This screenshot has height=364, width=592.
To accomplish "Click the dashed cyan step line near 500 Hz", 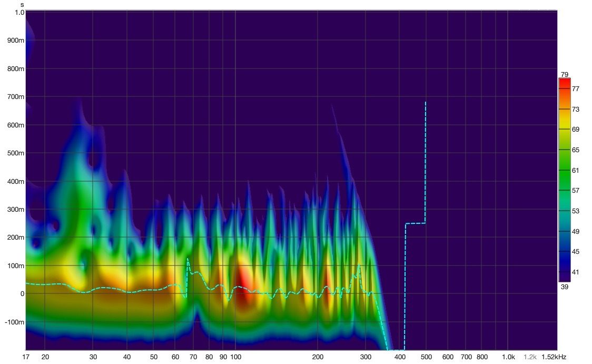I will (426, 162).
